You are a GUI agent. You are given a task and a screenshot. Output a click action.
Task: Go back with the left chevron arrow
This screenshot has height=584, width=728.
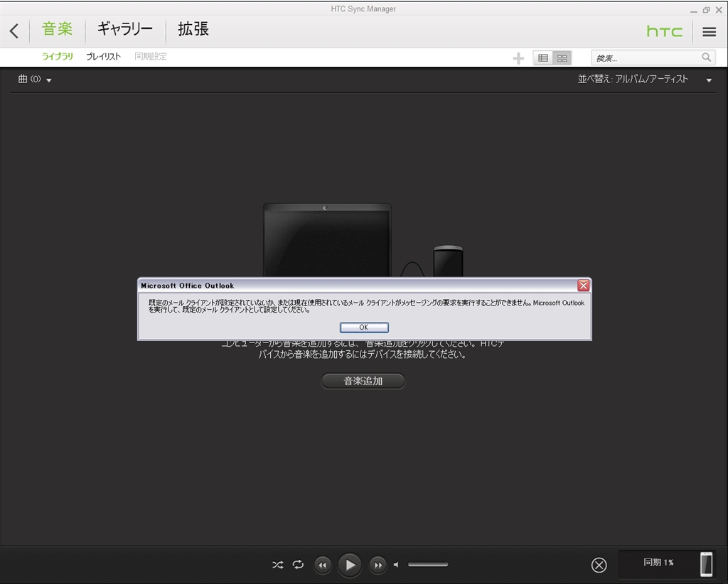14,31
